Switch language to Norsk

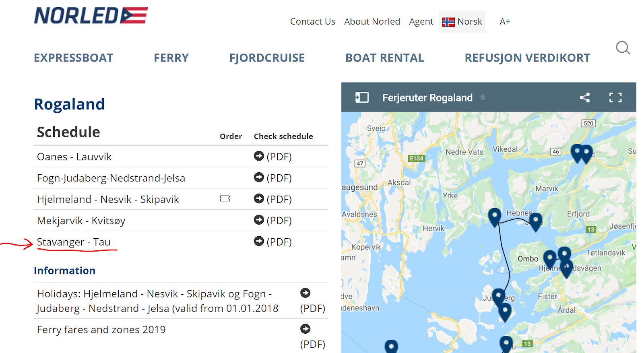point(462,22)
